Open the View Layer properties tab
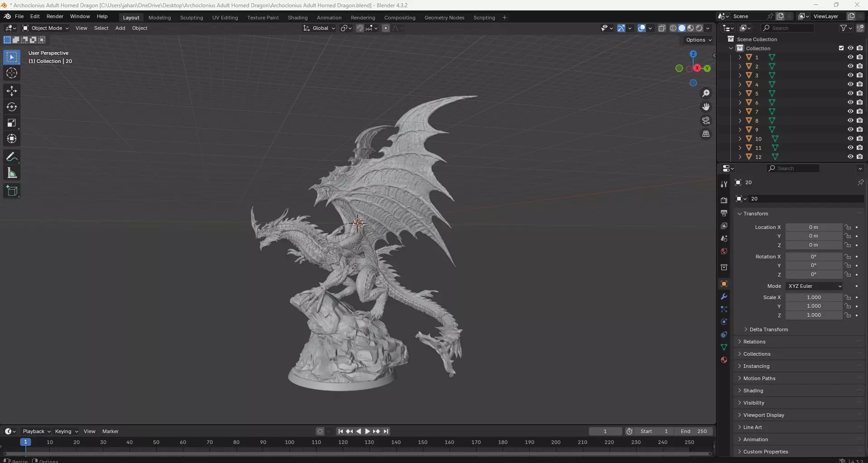This screenshot has width=868, height=463. click(x=724, y=225)
